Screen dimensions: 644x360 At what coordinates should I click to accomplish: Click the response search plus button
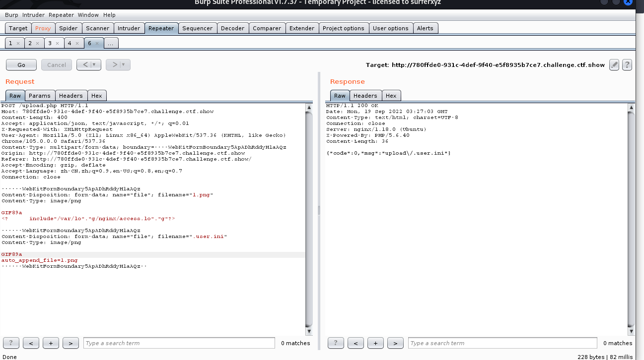(x=375, y=343)
